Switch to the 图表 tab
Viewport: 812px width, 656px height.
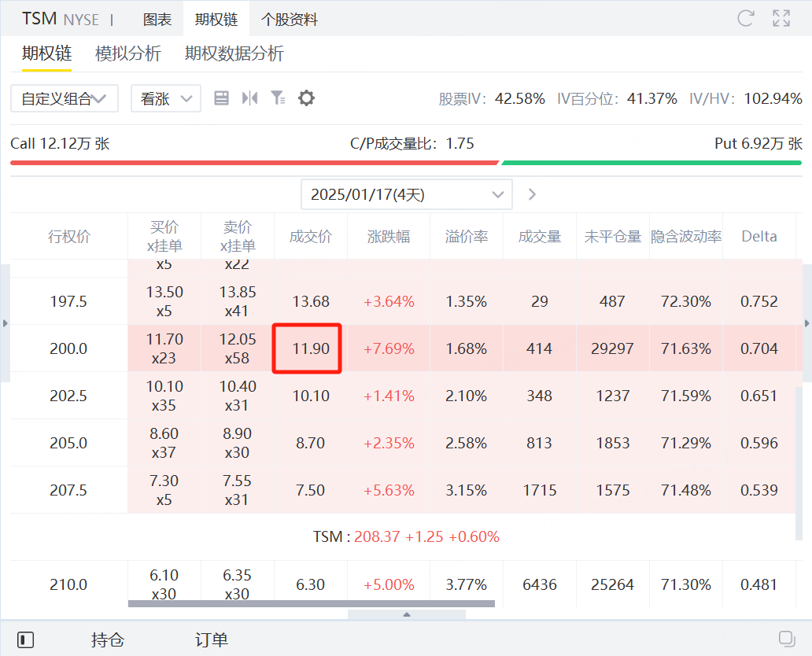pos(157,20)
